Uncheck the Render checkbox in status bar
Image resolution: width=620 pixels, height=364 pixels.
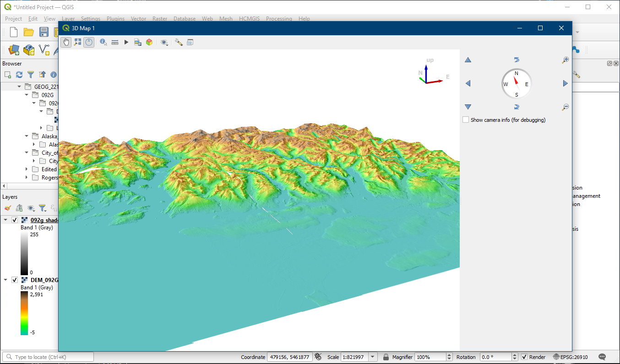pyautogui.click(x=524, y=357)
